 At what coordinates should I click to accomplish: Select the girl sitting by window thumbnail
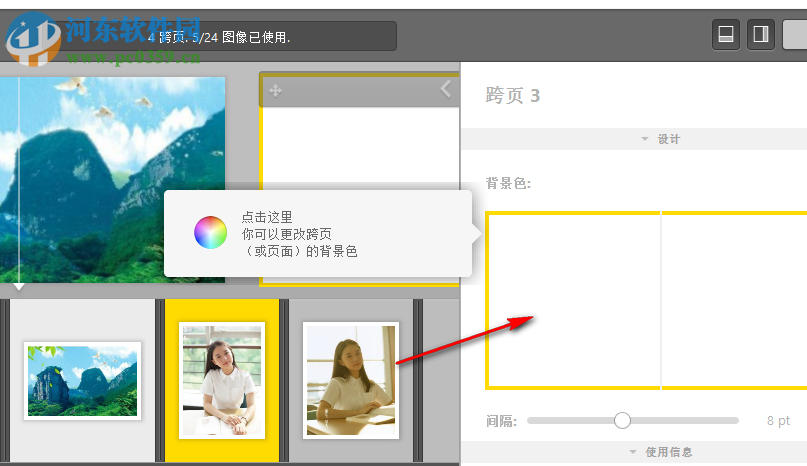point(350,381)
